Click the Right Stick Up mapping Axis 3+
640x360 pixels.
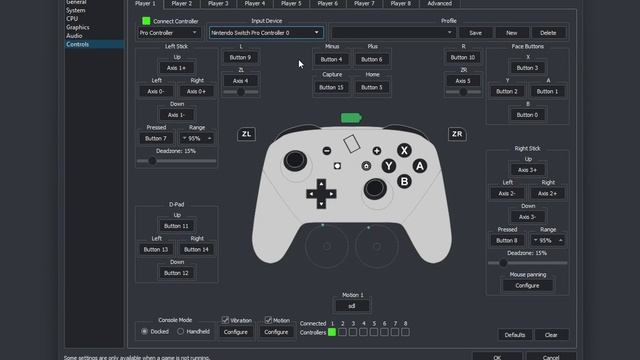click(527, 170)
